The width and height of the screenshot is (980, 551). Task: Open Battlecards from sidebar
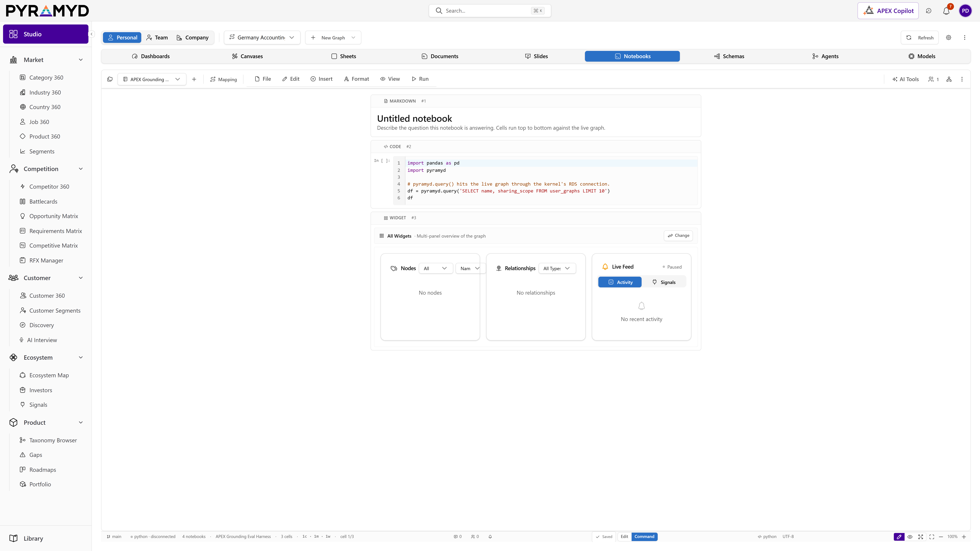43,202
